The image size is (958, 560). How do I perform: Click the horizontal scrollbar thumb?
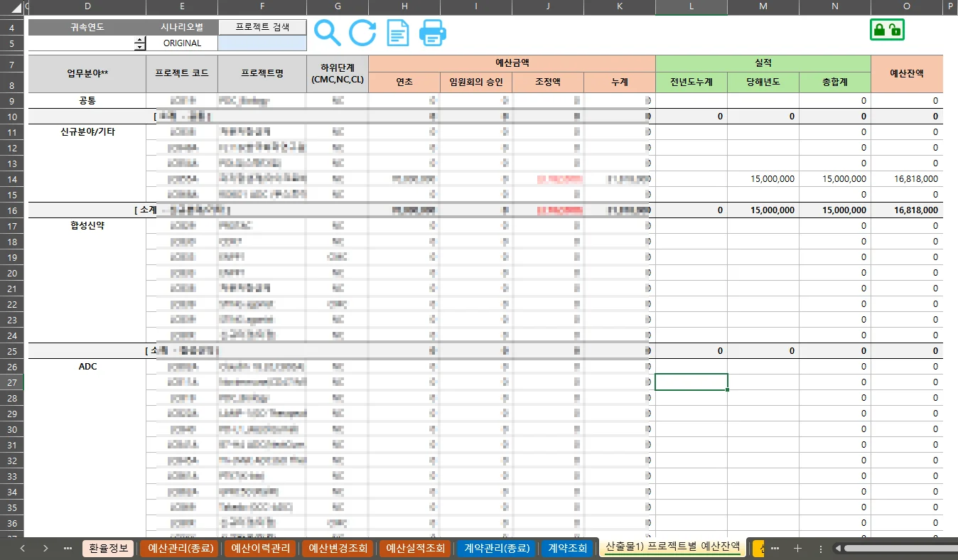(x=900, y=548)
